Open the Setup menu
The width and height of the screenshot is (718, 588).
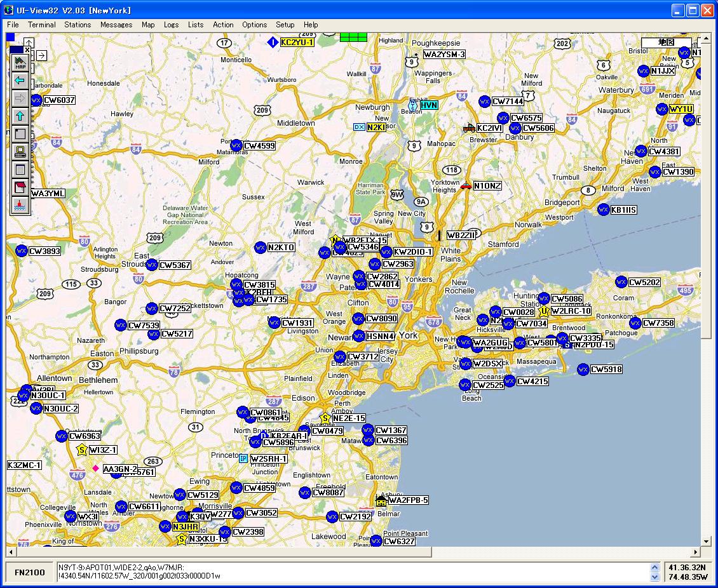coord(285,25)
